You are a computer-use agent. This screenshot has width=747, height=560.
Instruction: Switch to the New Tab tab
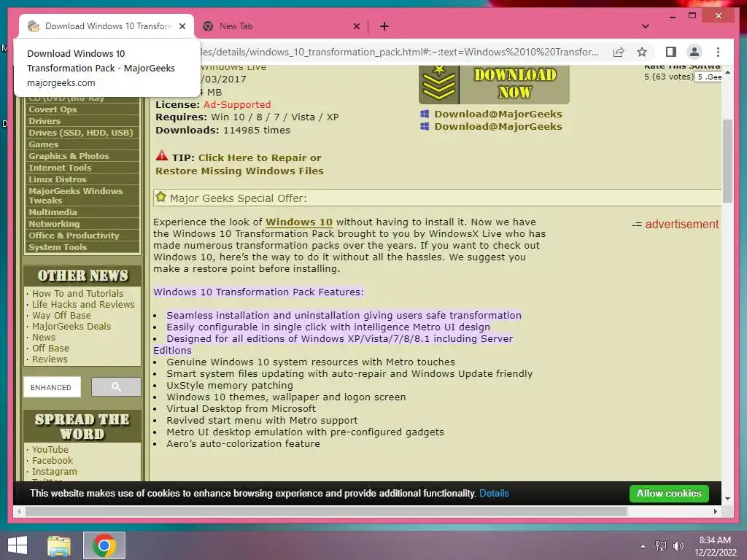[281, 26]
